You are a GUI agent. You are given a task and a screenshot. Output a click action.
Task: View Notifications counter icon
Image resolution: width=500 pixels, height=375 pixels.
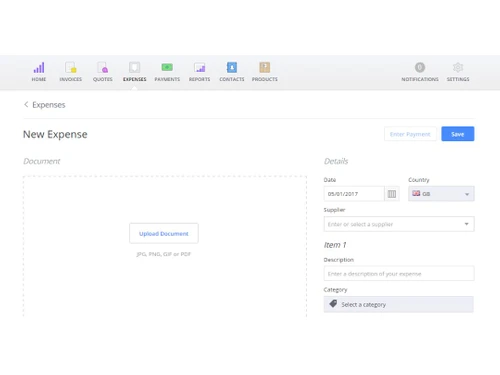420,67
